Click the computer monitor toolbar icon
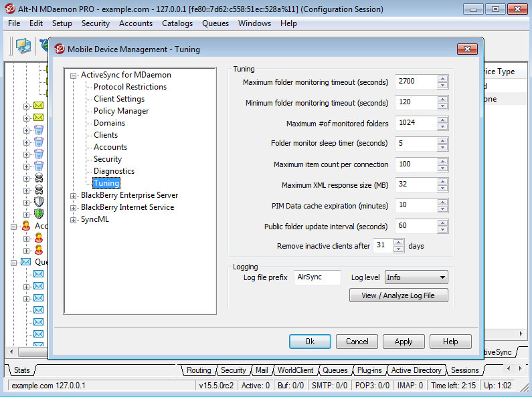532x397 pixels. [23, 45]
